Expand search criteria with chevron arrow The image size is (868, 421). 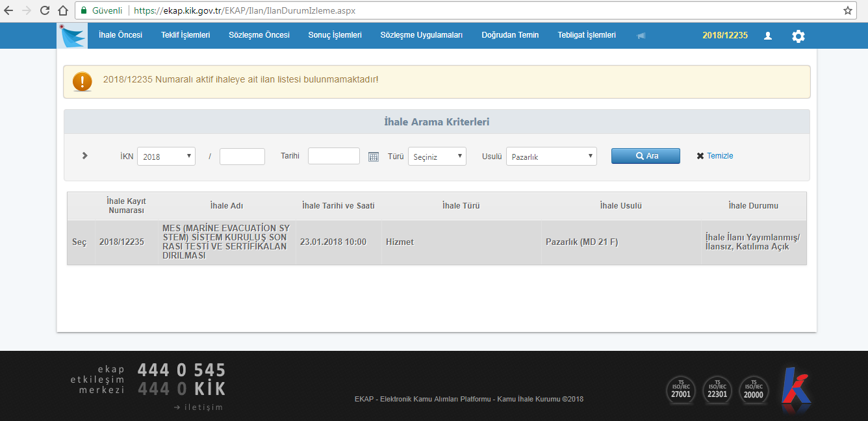pos(85,156)
